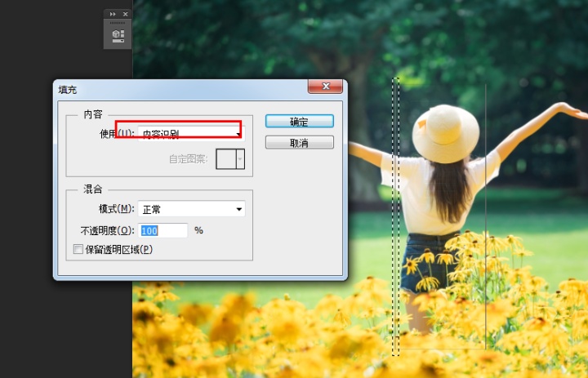Open the 使用 content dropdown
The width and height of the screenshot is (588, 378).
[191, 134]
